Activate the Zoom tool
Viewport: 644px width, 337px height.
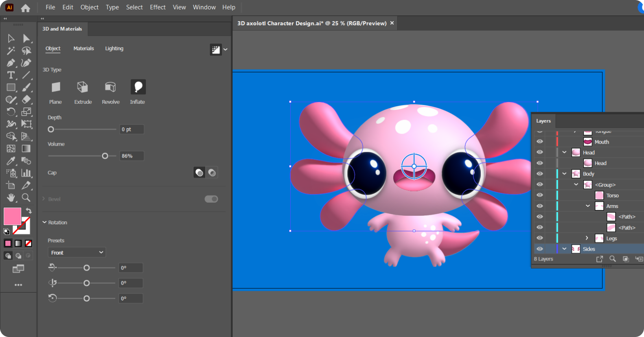click(26, 198)
